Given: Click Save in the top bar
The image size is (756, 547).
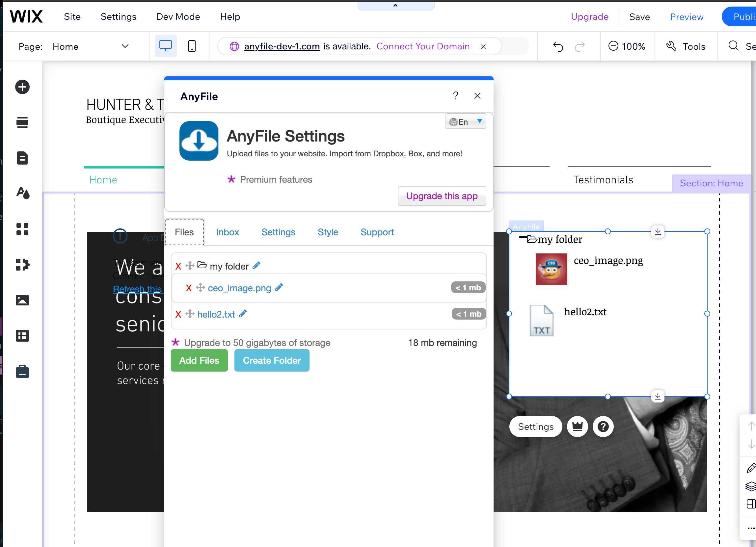Looking at the screenshot, I should pyautogui.click(x=640, y=17).
